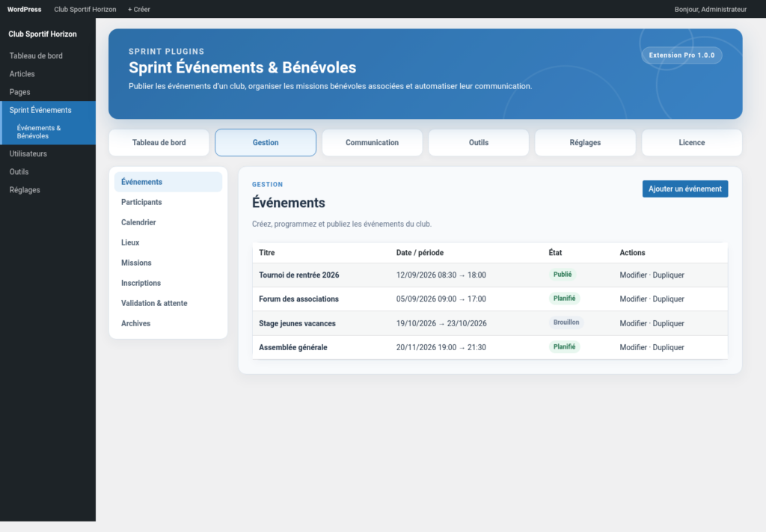Image resolution: width=766 pixels, height=532 pixels.
Task: Click the État column header
Action: [x=555, y=253]
